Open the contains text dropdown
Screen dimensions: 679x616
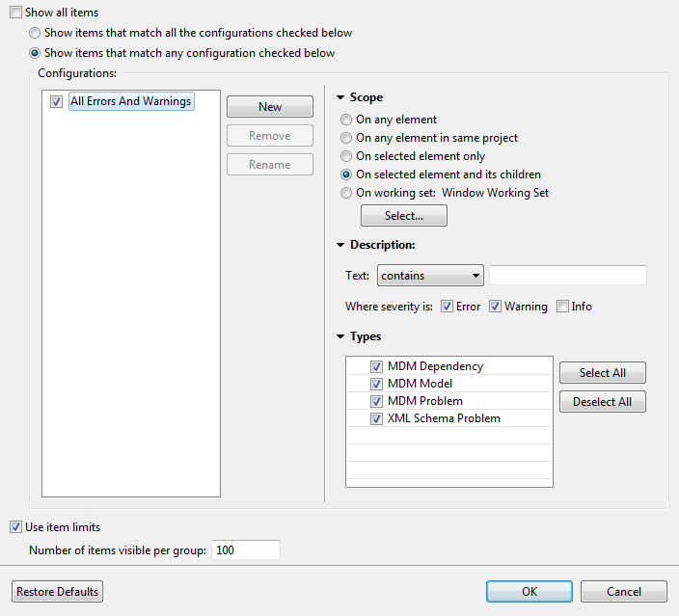point(430,276)
